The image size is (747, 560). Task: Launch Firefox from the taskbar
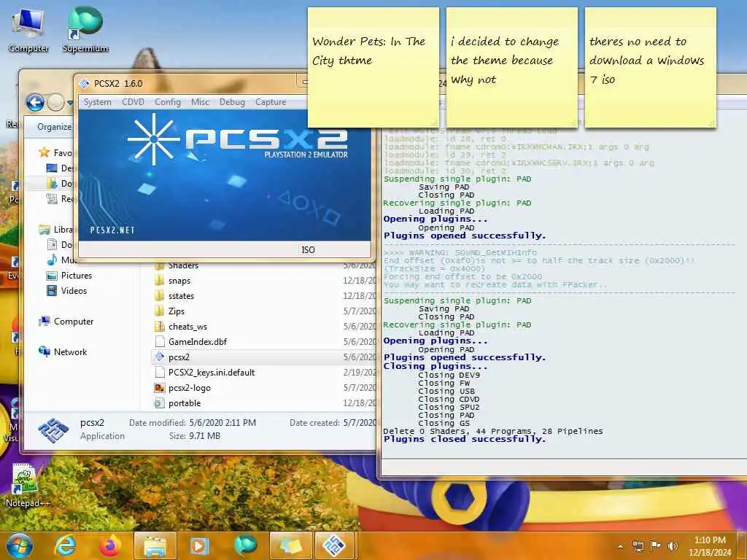[x=110, y=545]
